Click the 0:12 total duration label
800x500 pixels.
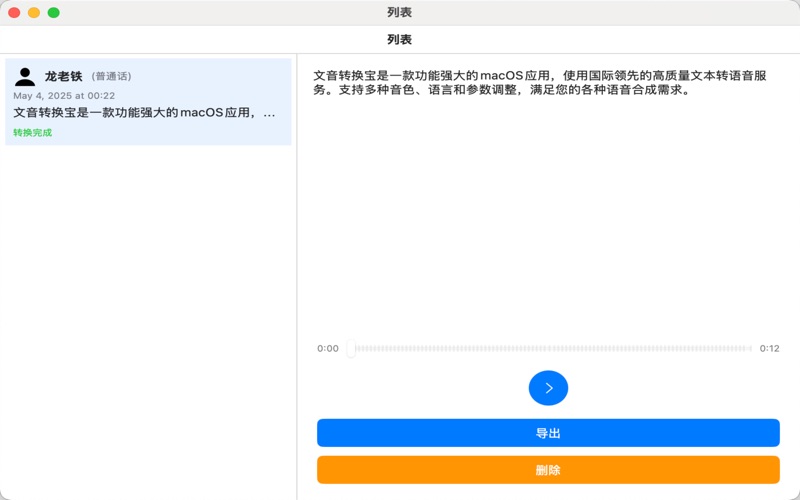769,348
